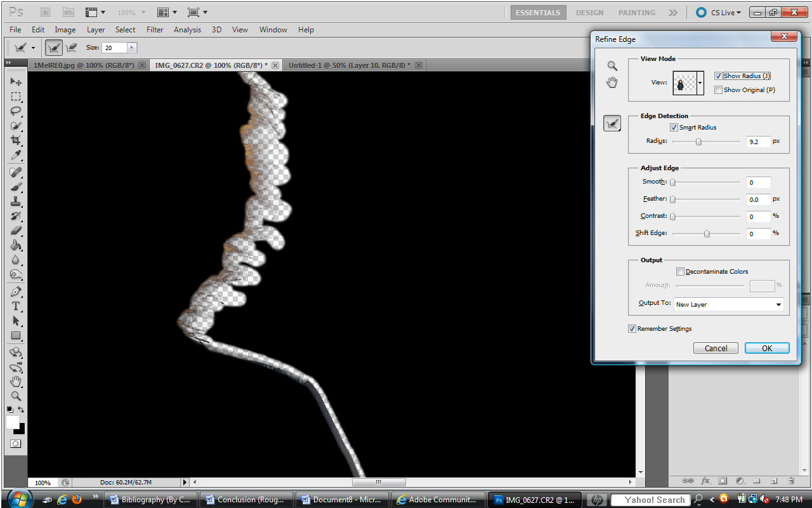Screen dimensions: 812x508
Task: Select the 3D Camera Rotate tool
Action: coord(16,367)
